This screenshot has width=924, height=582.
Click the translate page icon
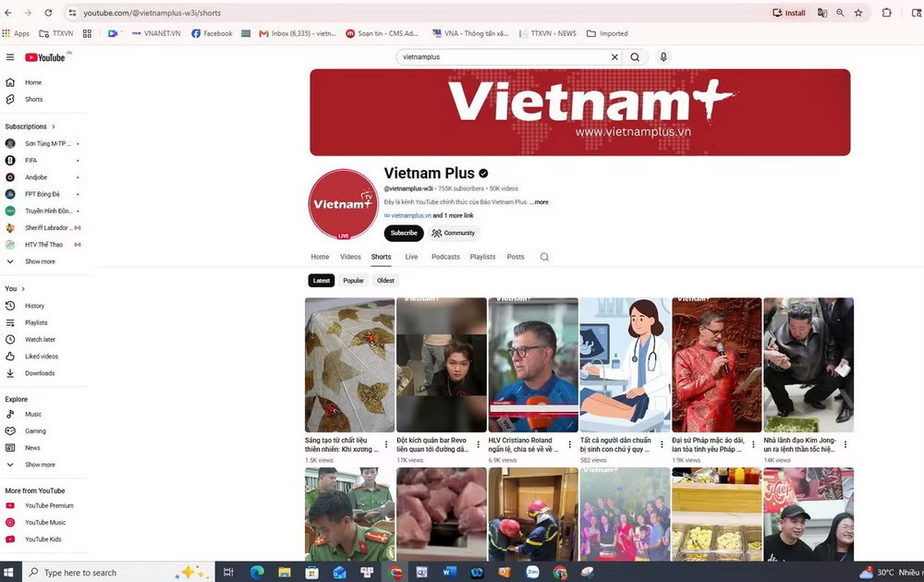coord(822,12)
